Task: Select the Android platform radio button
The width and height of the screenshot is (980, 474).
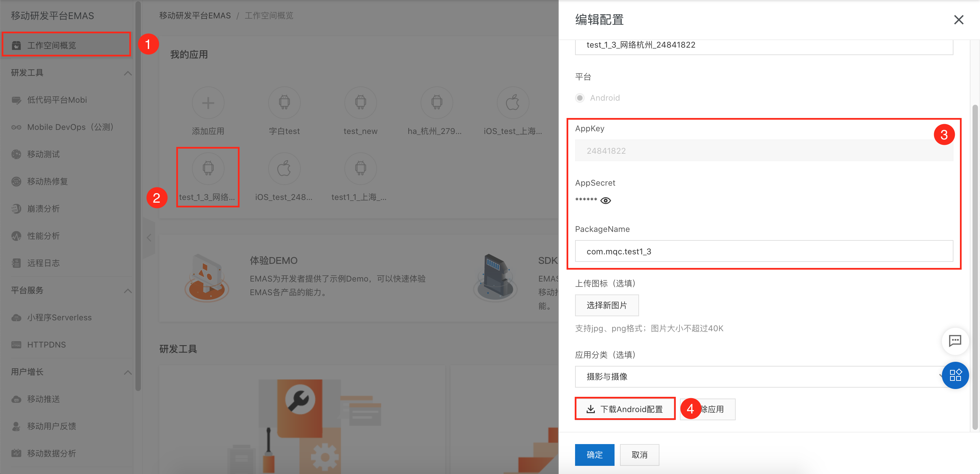Action: (580, 98)
